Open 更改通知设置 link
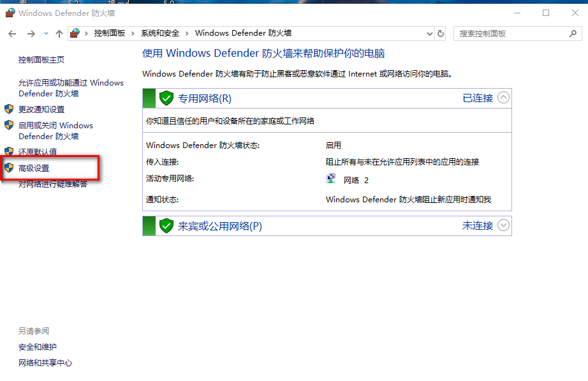Image resolution: width=588 pixels, height=381 pixels. click(41, 109)
